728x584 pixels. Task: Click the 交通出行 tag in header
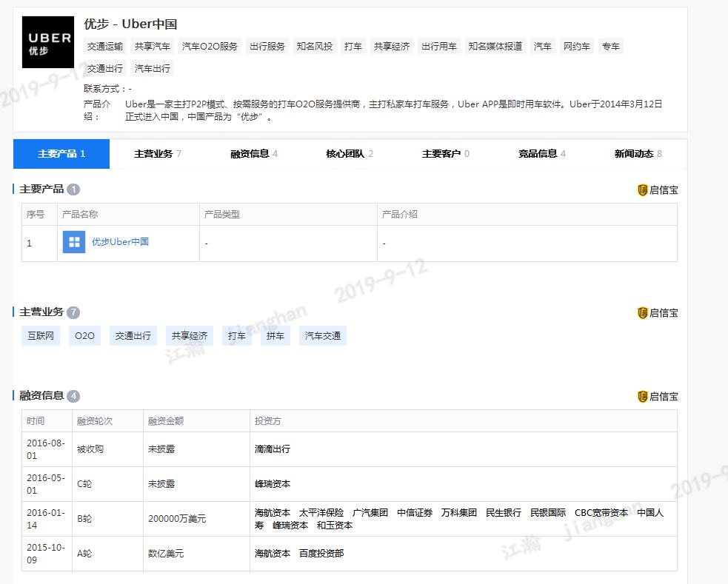(105, 69)
